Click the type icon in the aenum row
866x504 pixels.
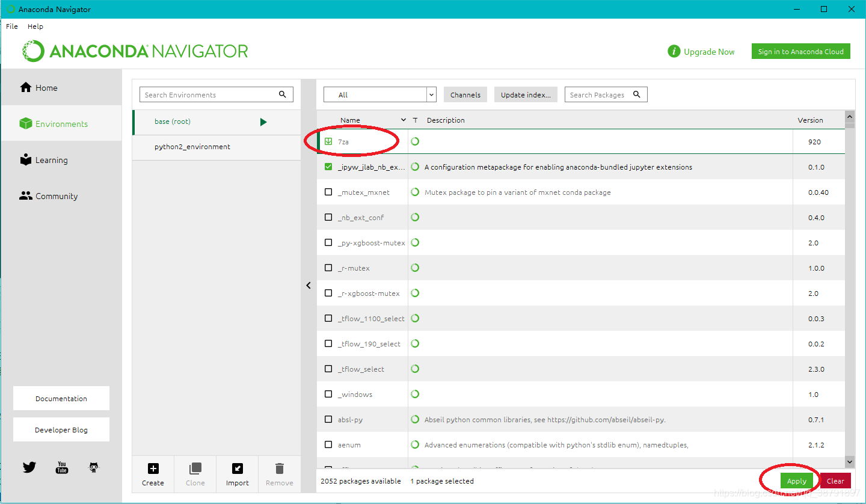tap(415, 445)
